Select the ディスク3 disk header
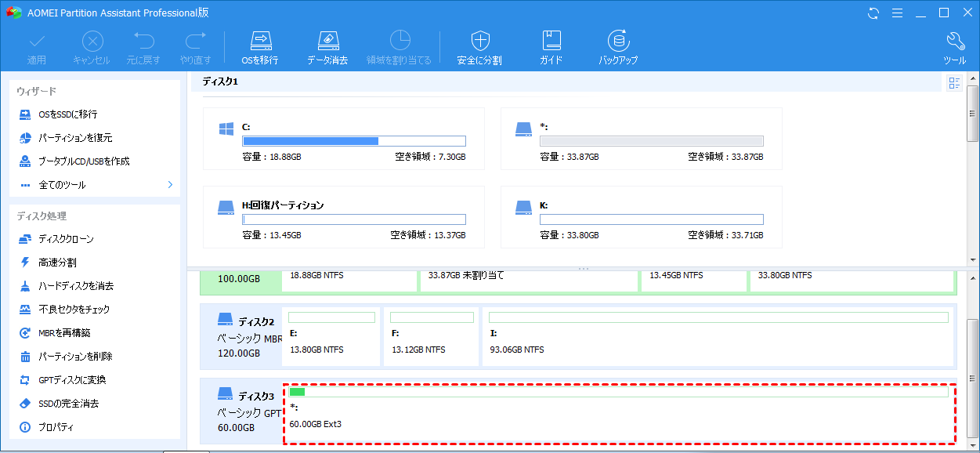980x453 pixels. [241, 411]
